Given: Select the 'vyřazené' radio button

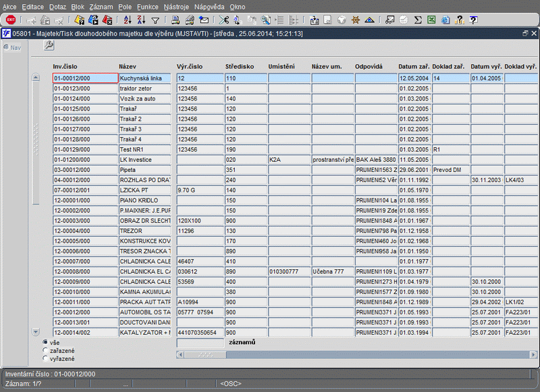Looking at the screenshot, I should (x=45, y=358).
